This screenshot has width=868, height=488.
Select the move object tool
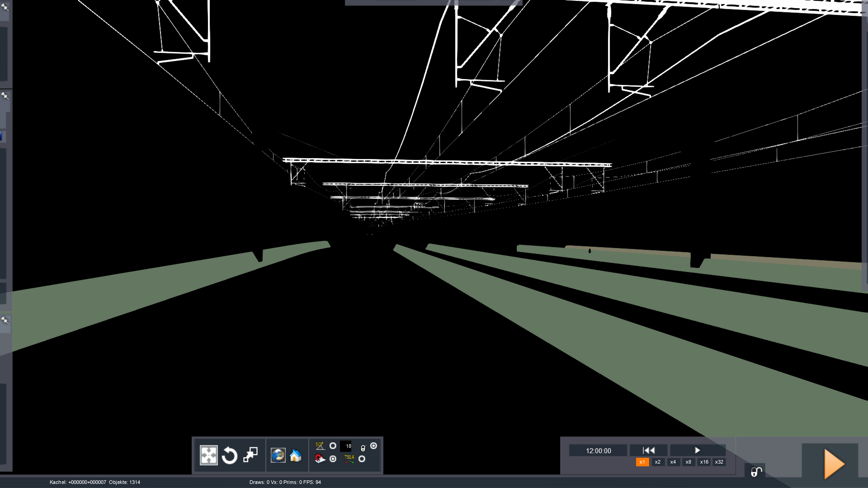tap(208, 455)
